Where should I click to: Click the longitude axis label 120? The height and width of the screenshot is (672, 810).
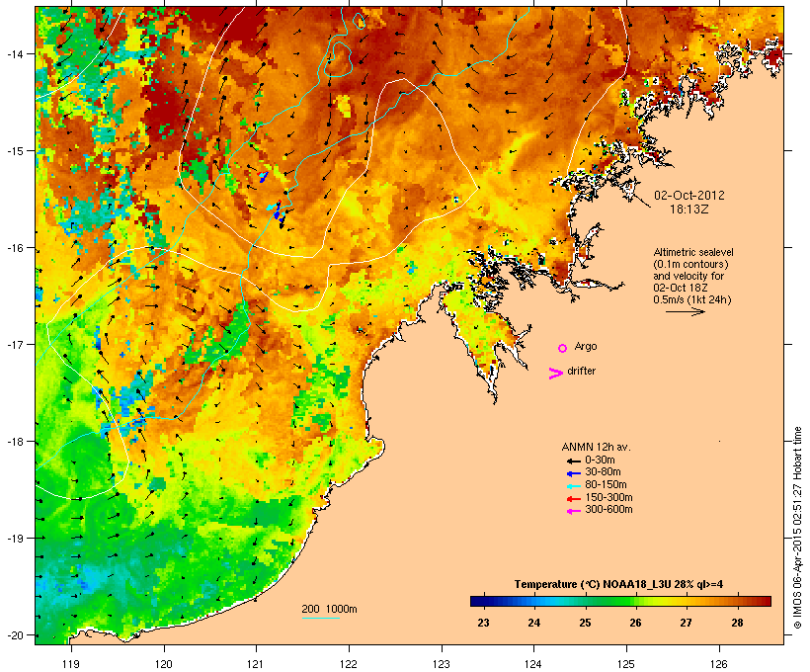[164, 664]
